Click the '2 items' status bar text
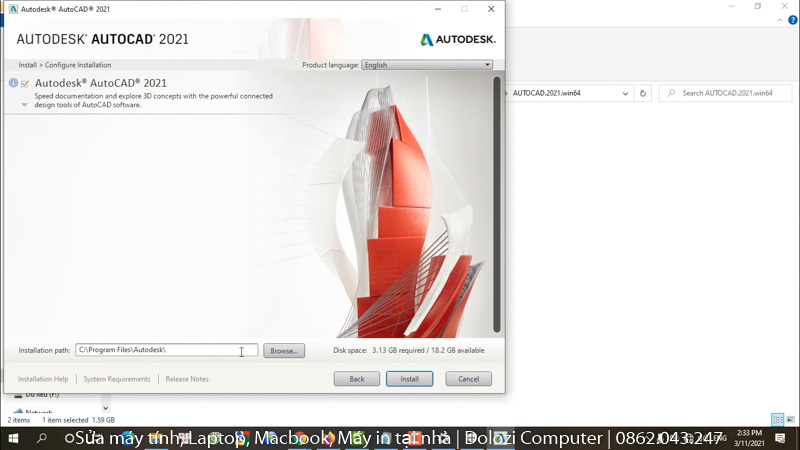This screenshot has width=800, height=450. point(19,420)
